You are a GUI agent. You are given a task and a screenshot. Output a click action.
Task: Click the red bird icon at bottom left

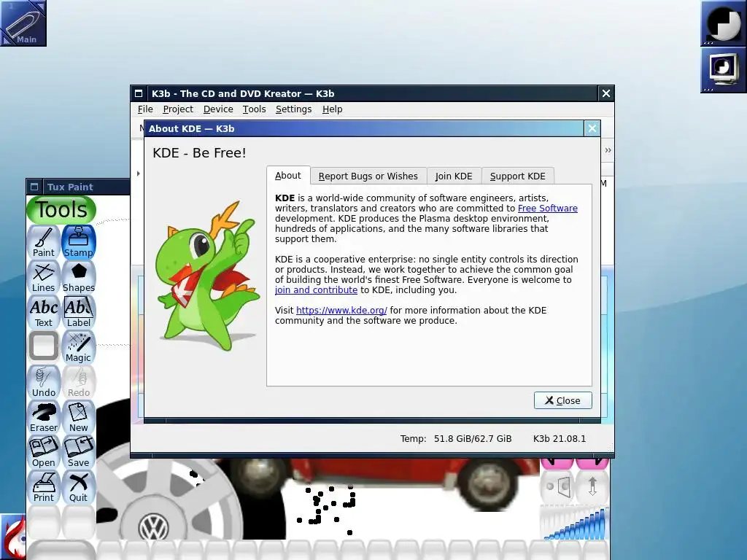pyautogui.click(x=12, y=537)
